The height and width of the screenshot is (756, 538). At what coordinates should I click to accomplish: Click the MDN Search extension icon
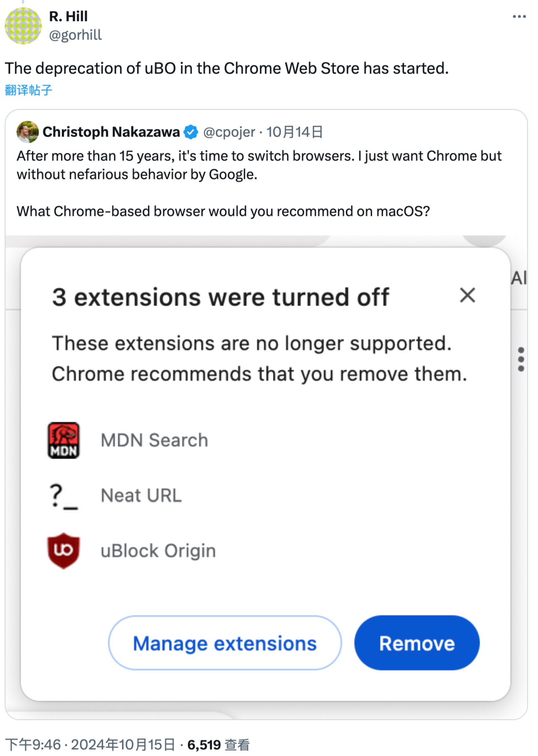coord(63,440)
